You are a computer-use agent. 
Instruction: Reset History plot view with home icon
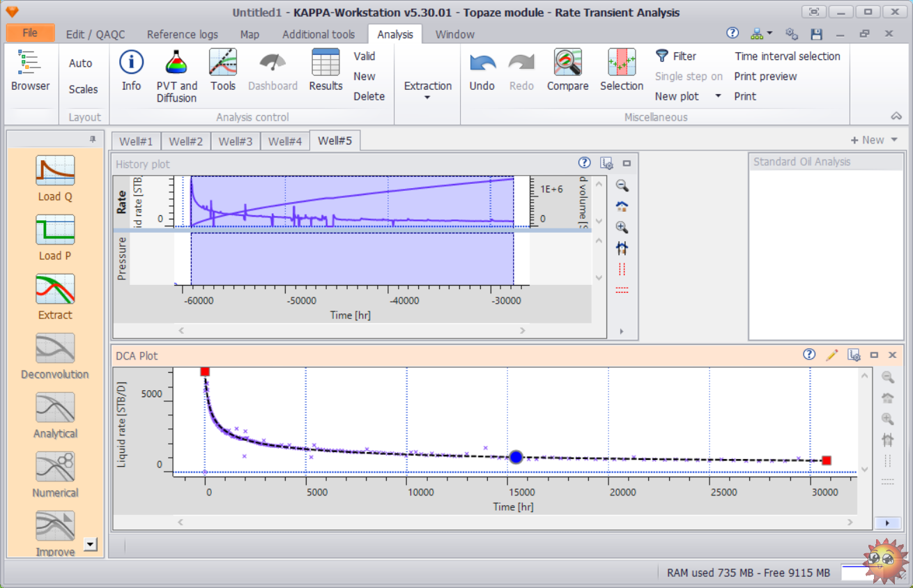622,206
